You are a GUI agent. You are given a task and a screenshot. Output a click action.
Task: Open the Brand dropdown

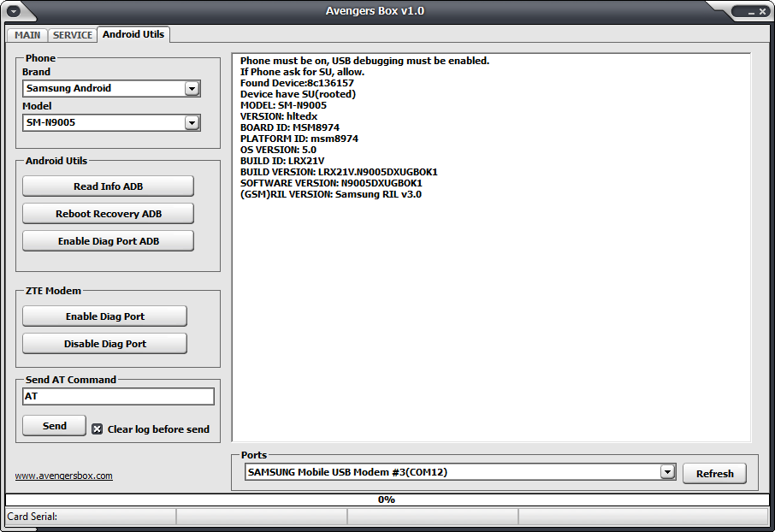point(111,88)
